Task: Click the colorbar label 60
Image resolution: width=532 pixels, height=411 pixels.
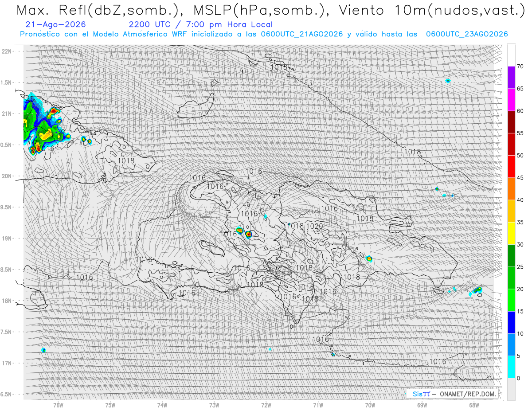Action: 520,111
